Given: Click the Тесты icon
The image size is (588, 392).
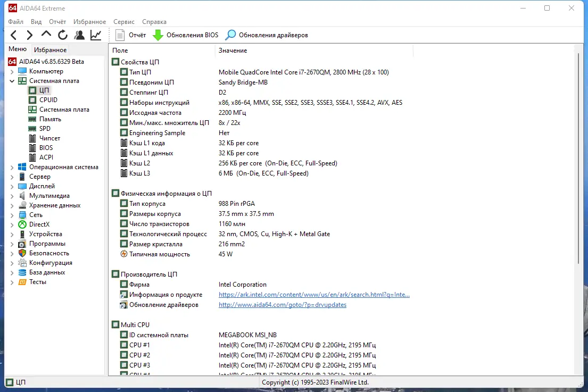Looking at the screenshot, I should tap(22, 282).
